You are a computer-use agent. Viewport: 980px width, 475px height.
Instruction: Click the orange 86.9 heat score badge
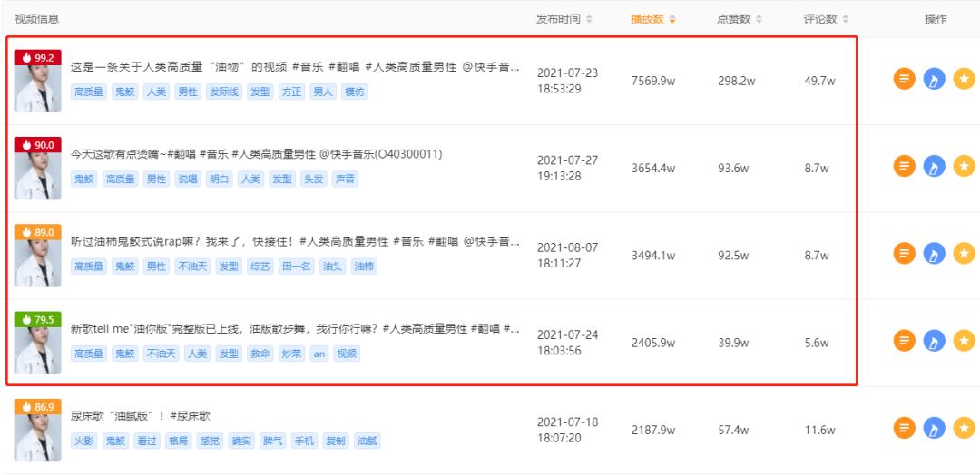click(x=37, y=407)
